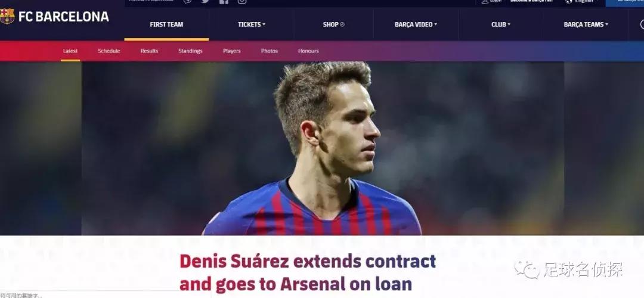Image resolution: width=644 pixels, height=298 pixels.
Task: Open the Photos tab
Action: (270, 51)
